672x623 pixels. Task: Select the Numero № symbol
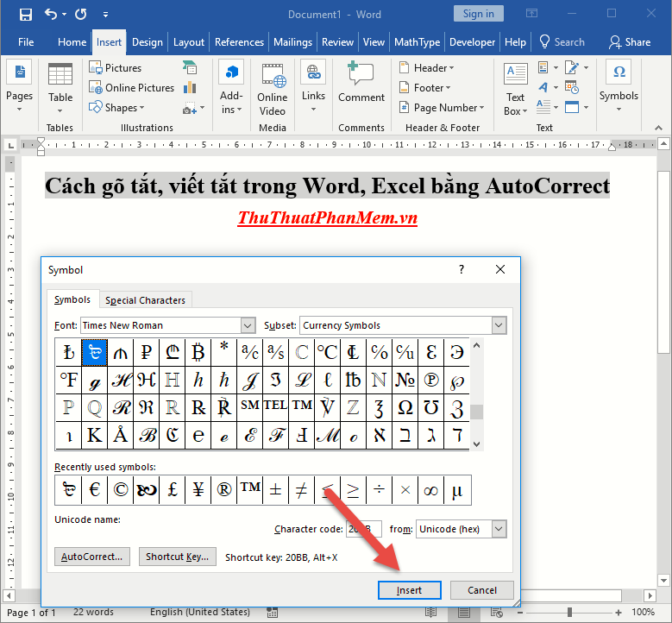pyautogui.click(x=405, y=380)
